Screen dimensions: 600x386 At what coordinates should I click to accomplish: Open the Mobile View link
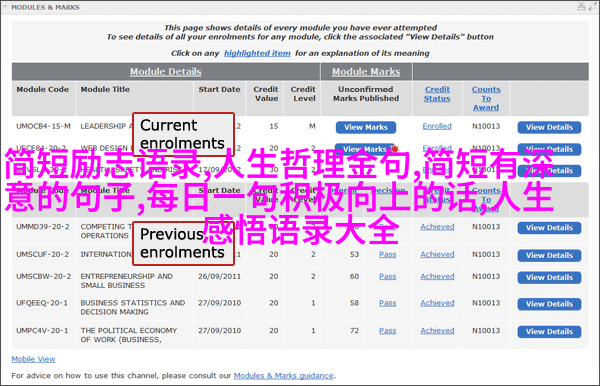coord(33,359)
